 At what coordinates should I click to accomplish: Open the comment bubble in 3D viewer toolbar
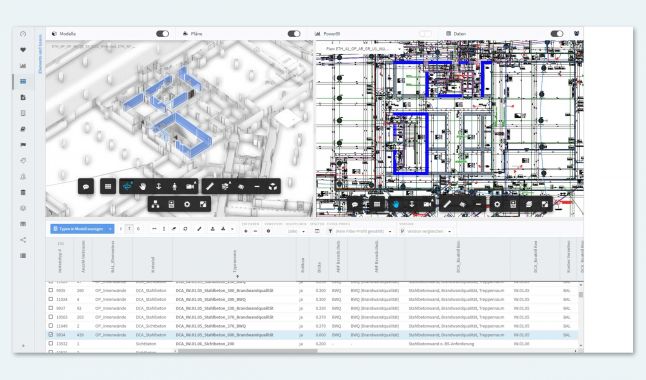(x=86, y=187)
